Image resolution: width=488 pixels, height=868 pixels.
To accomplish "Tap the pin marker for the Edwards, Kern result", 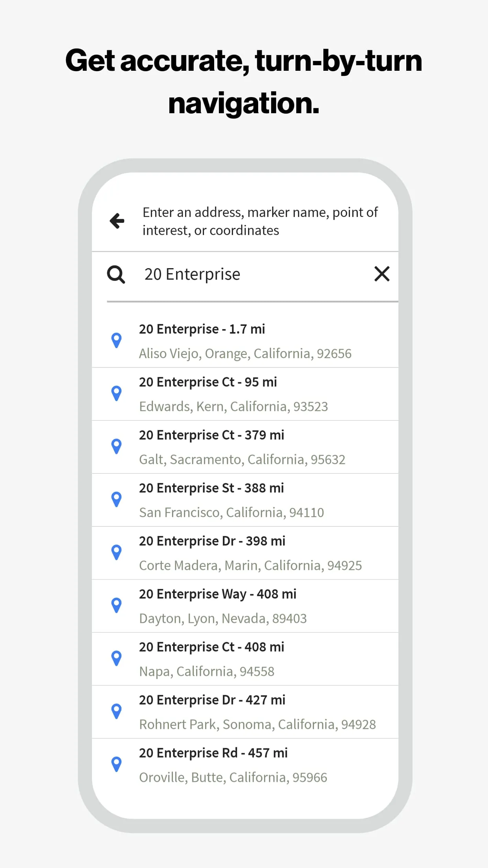I will tap(117, 393).
